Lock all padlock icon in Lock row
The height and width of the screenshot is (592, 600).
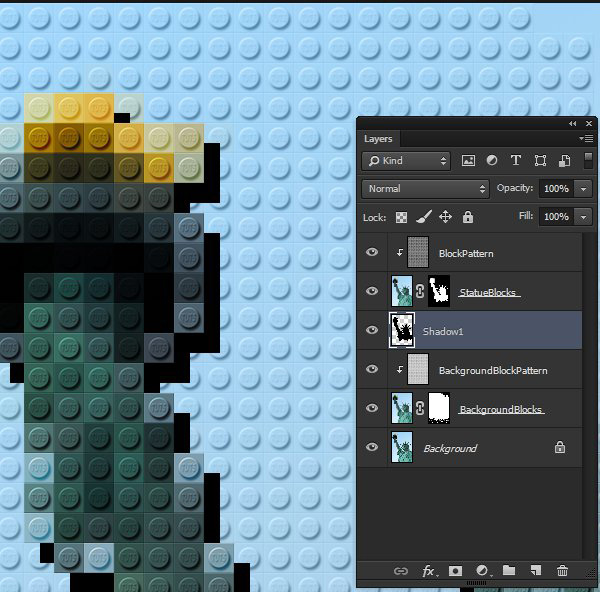pyautogui.click(x=468, y=217)
